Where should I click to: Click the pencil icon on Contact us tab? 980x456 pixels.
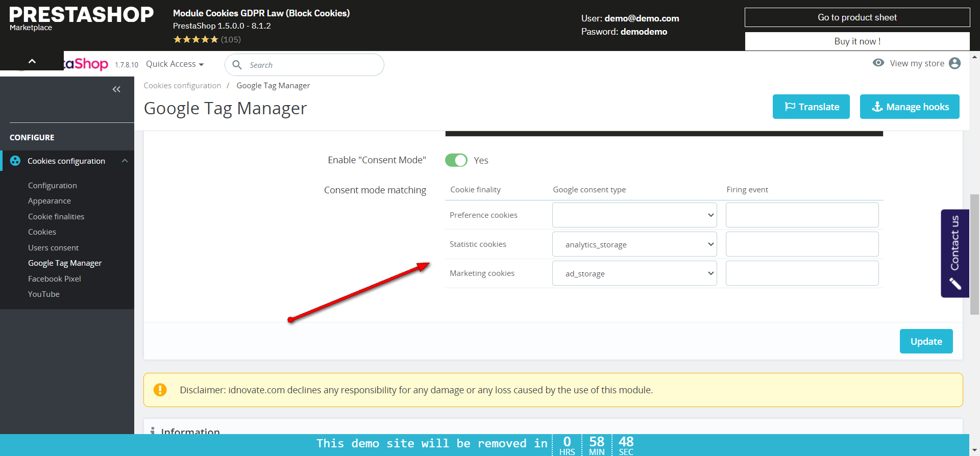pos(955,284)
